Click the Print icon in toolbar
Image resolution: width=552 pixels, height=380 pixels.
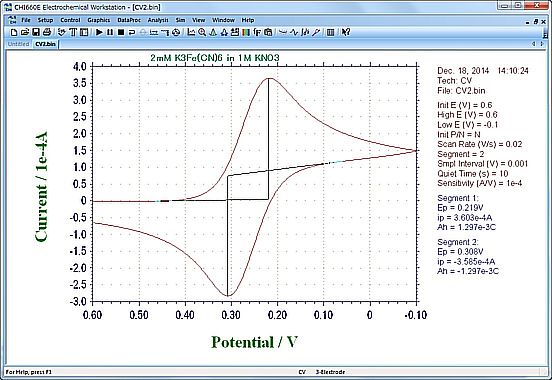47,32
